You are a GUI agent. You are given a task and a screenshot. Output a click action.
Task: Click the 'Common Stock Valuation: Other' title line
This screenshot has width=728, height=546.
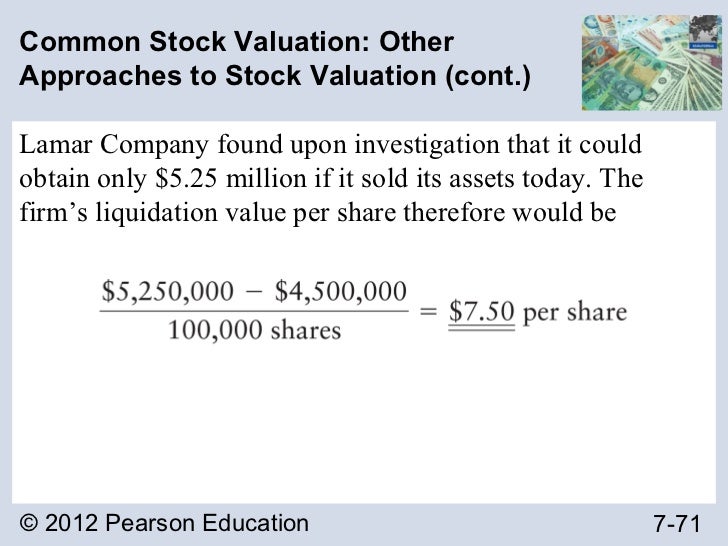pyautogui.click(x=236, y=43)
